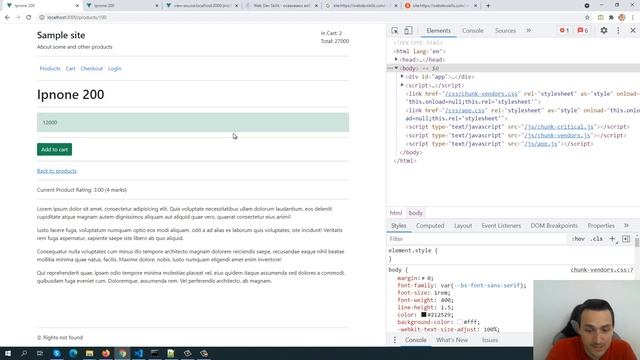This screenshot has width=640, height=360.
Task: Switch to the DOM Breakpoints tab
Action: 554,226
